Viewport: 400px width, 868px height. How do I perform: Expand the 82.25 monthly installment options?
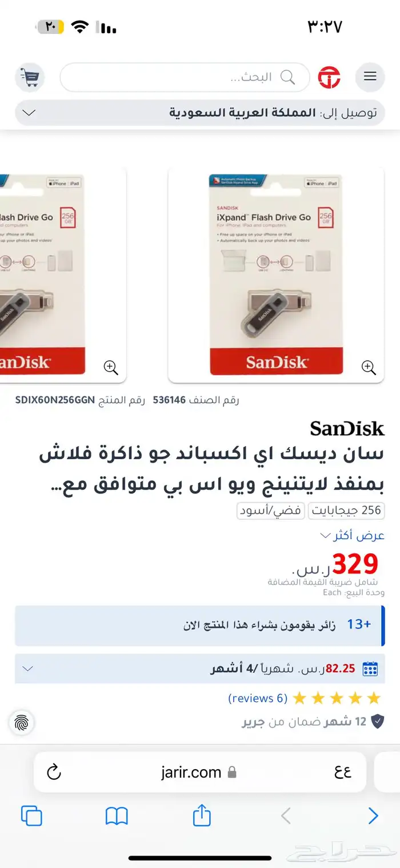pyautogui.click(x=200, y=668)
